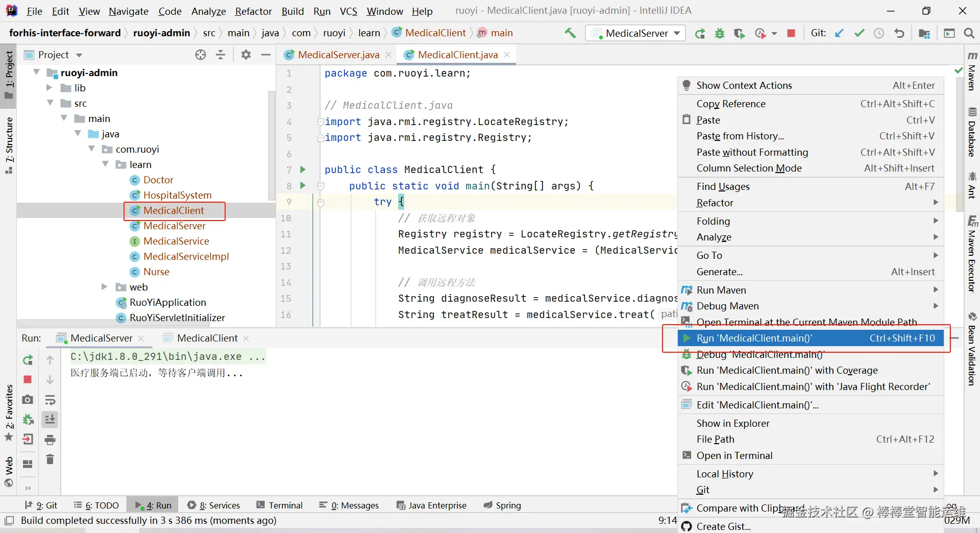Image resolution: width=980 pixels, height=533 pixels.
Task: Click the Debug bug icon in toolbar
Action: 720,33
